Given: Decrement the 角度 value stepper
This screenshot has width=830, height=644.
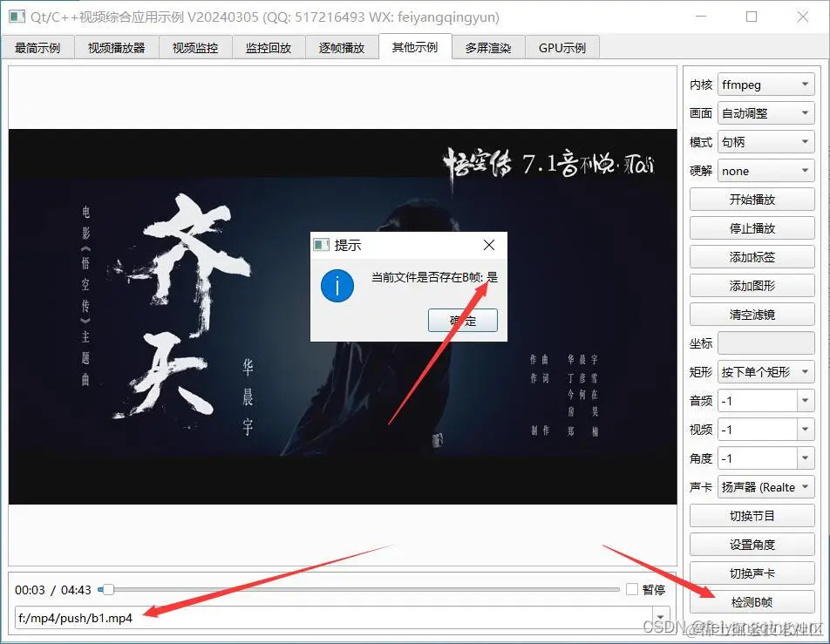Looking at the screenshot, I should tap(806, 463).
